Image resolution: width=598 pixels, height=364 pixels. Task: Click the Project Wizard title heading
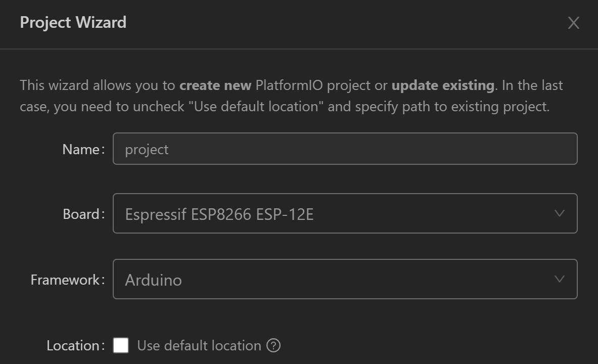pyautogui.click(x=73, y=23)
